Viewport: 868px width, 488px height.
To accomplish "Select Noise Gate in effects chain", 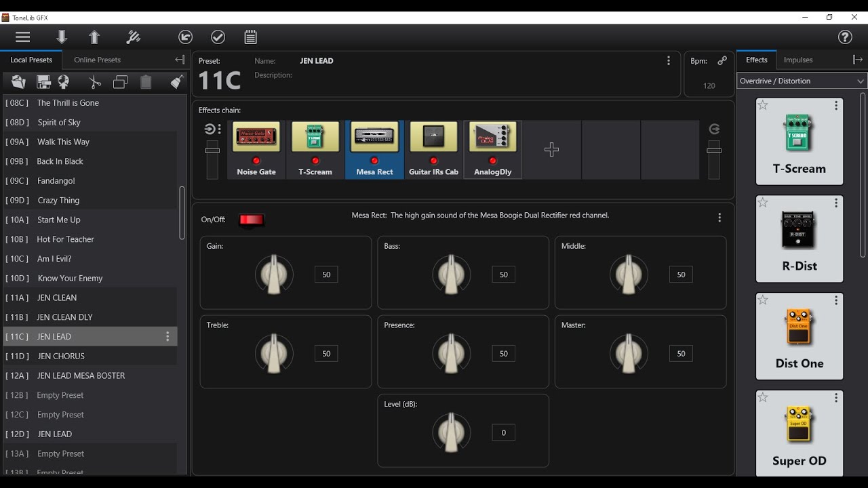I will (x=256, y=149).
